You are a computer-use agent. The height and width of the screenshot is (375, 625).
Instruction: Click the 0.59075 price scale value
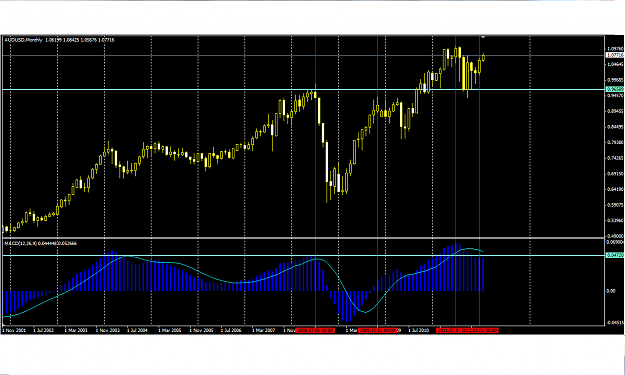615,205
